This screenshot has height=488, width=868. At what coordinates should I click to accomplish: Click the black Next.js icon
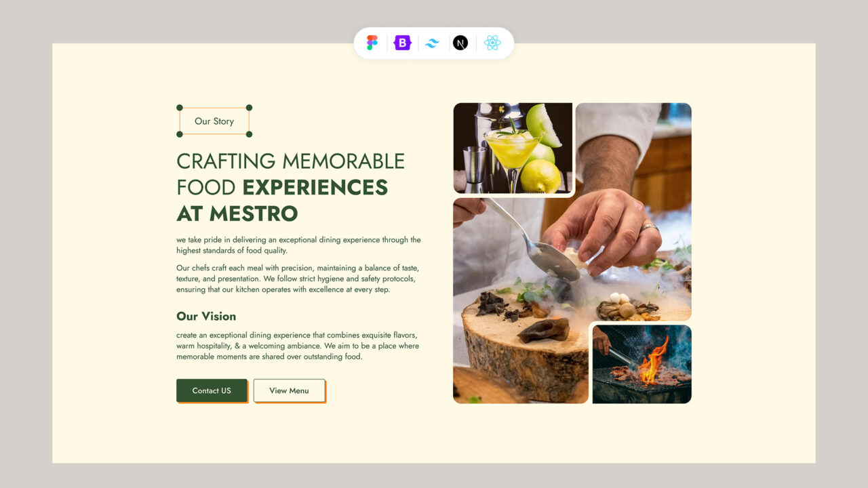point(460,43)
